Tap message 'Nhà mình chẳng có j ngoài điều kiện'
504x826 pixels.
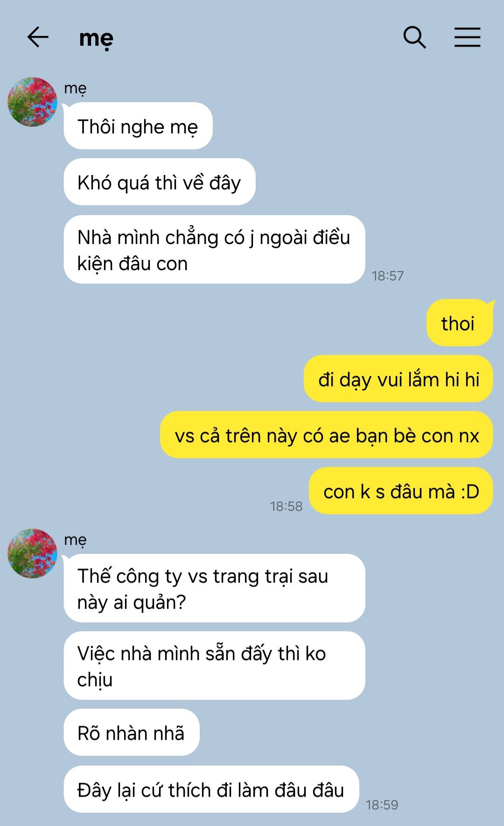point(214,250)
